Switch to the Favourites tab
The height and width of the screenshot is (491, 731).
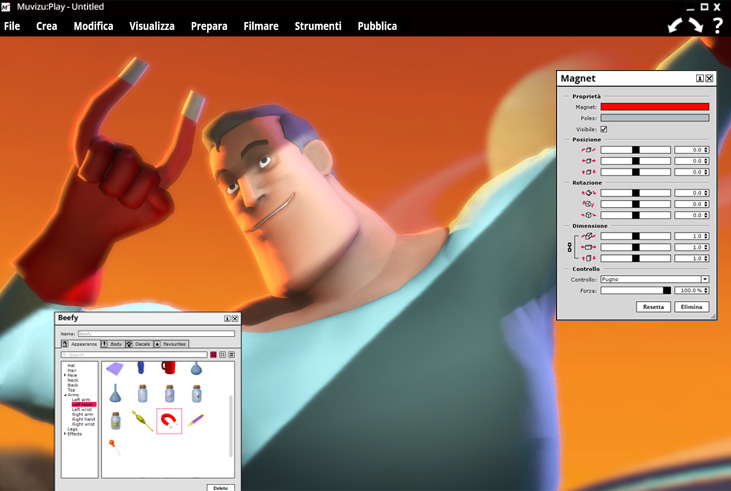pos(171,344)
